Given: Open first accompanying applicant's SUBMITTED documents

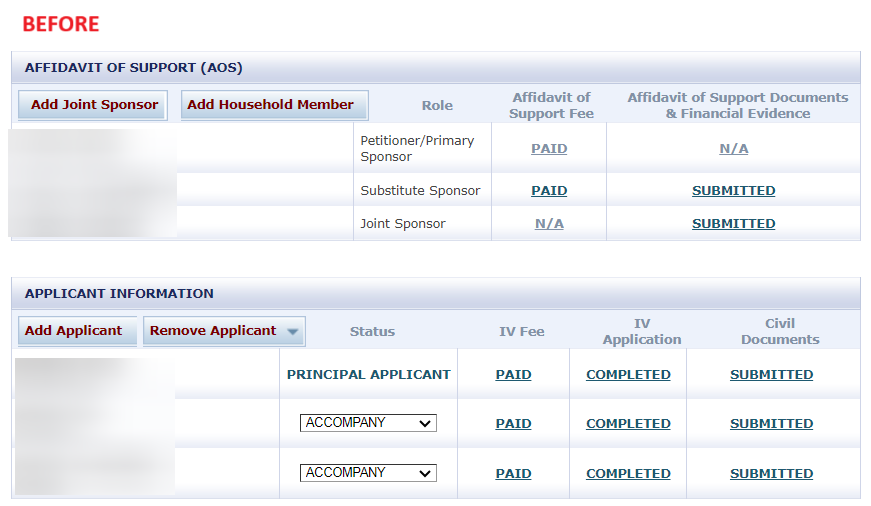Looking at the screenshot, I should 772,424.
